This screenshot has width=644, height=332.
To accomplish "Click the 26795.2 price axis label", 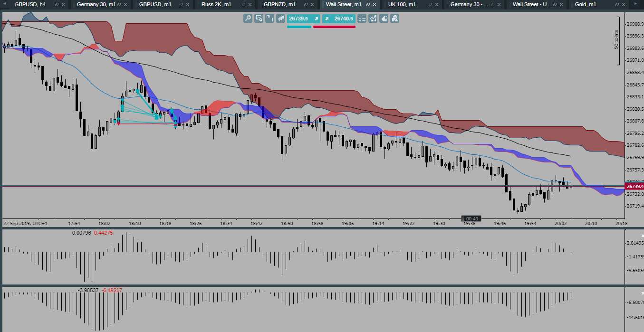I will point(635,133).
